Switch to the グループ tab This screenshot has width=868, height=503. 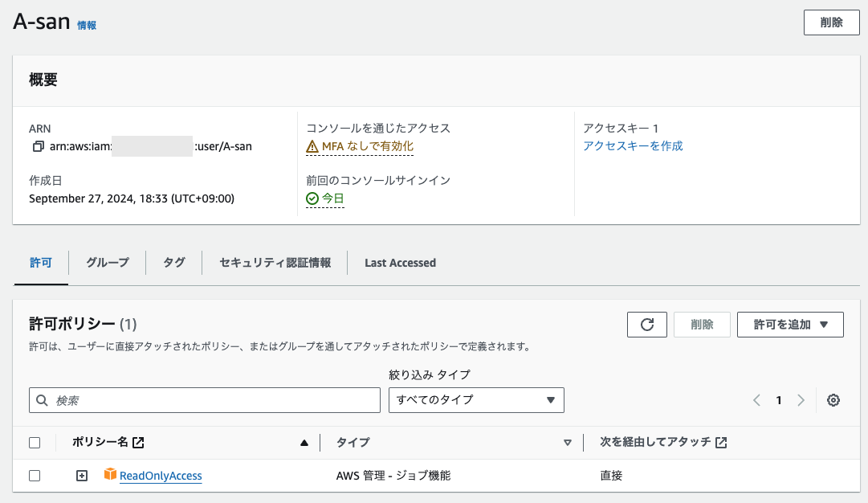pos(108,263)
